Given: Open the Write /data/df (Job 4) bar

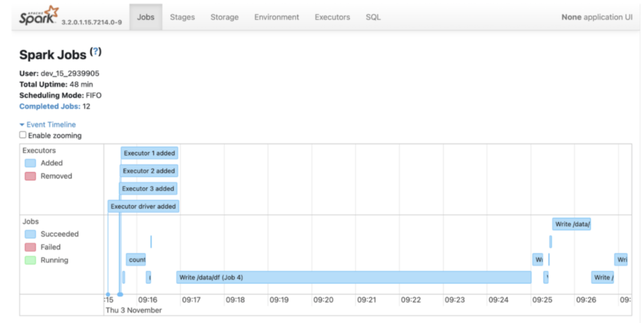Looking at the screenshot, I should [x=353, y=278].
